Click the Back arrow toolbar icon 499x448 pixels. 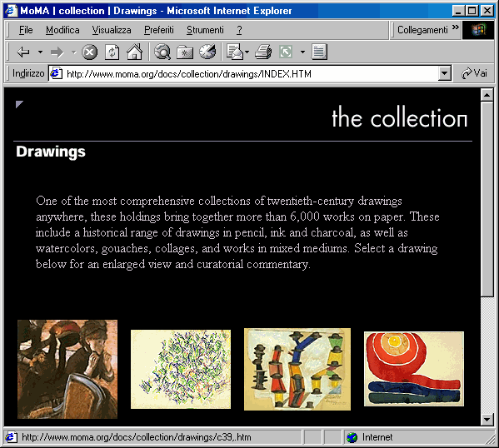23,52
